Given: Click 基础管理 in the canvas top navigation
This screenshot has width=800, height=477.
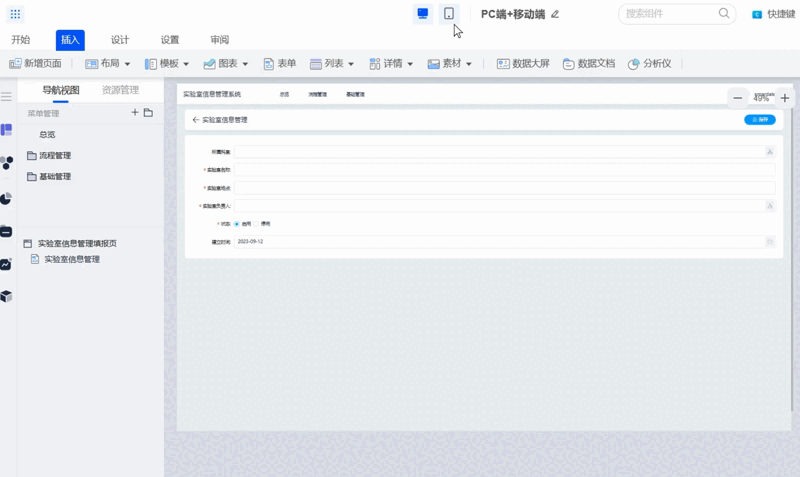Looking at the screenshot, I should point(355,94).
